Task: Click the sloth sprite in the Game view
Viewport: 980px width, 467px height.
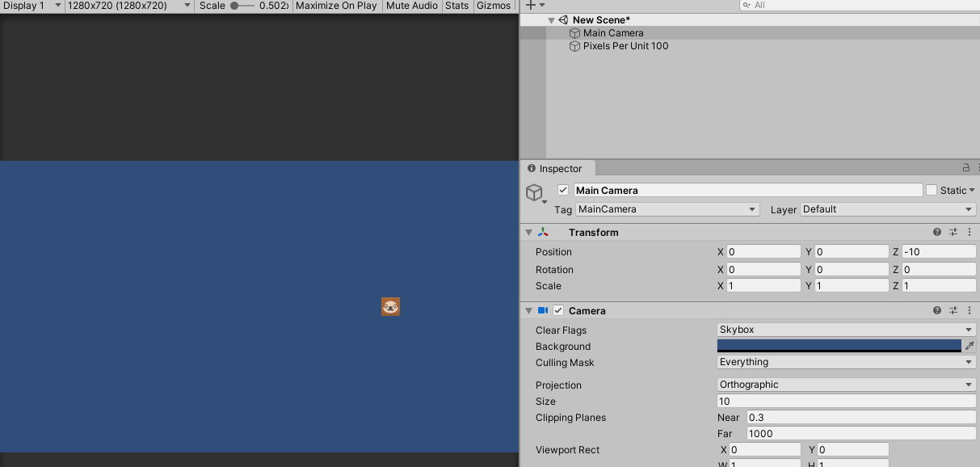Action: click(x=390, y=307)
